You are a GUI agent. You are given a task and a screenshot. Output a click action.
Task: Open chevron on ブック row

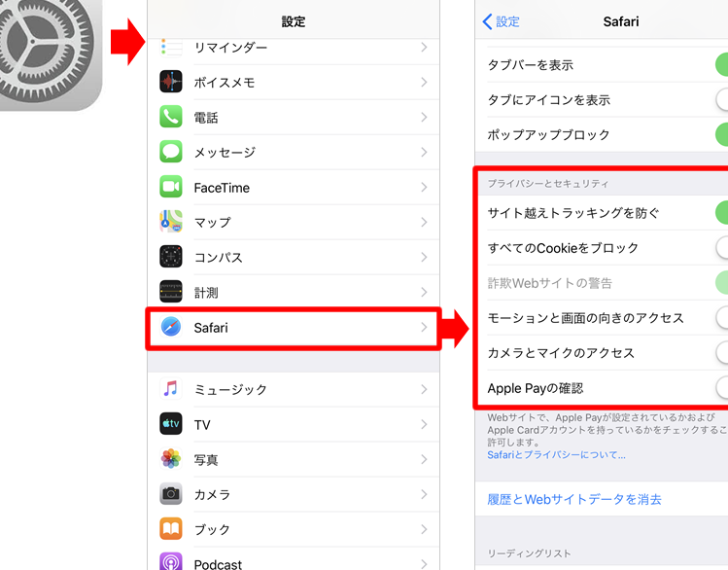click(424, 529)
